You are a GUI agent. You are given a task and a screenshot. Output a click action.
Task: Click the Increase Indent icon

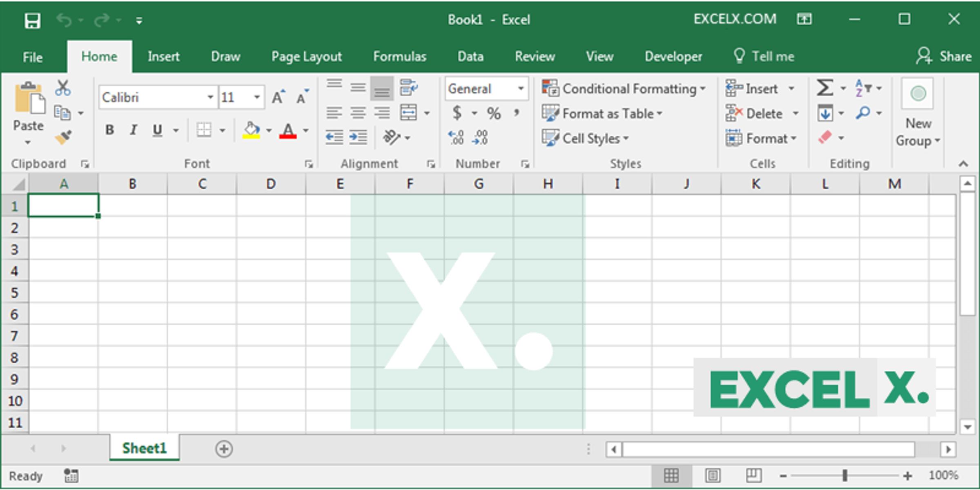click(358, 137)
